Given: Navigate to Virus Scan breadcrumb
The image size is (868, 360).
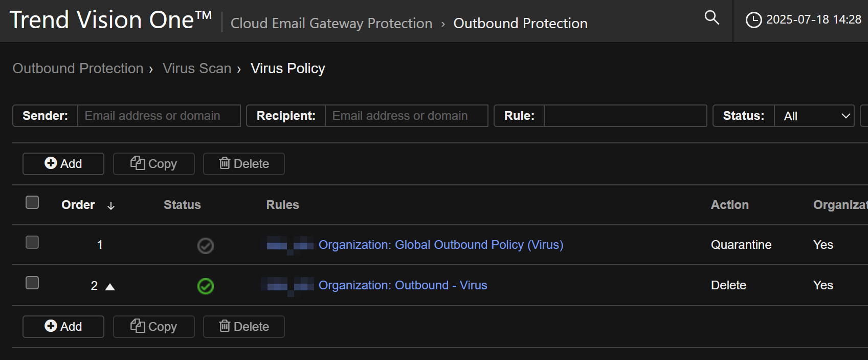Looking at the screenshot, I should coord(197,69).
